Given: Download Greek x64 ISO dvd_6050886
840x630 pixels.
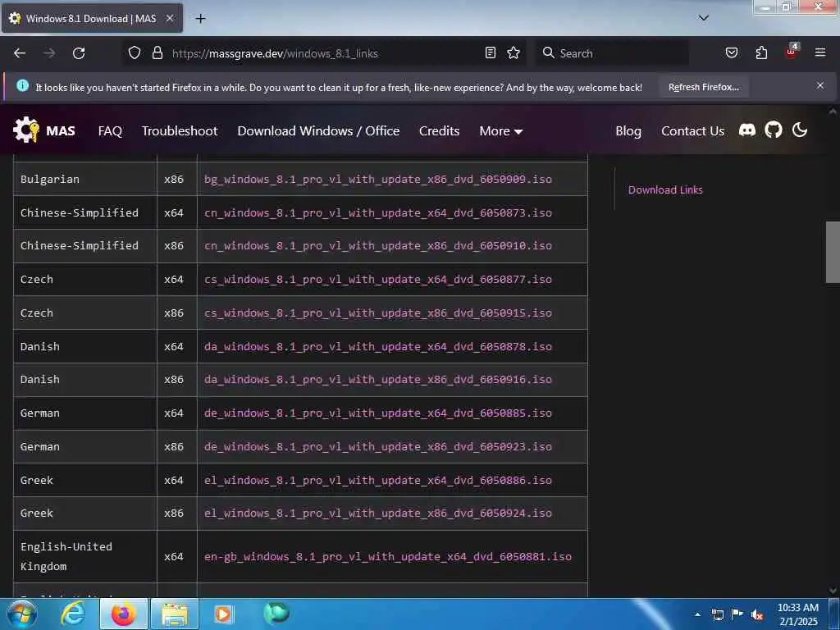Looking at the screenshot, I should [x=377, y=481].
